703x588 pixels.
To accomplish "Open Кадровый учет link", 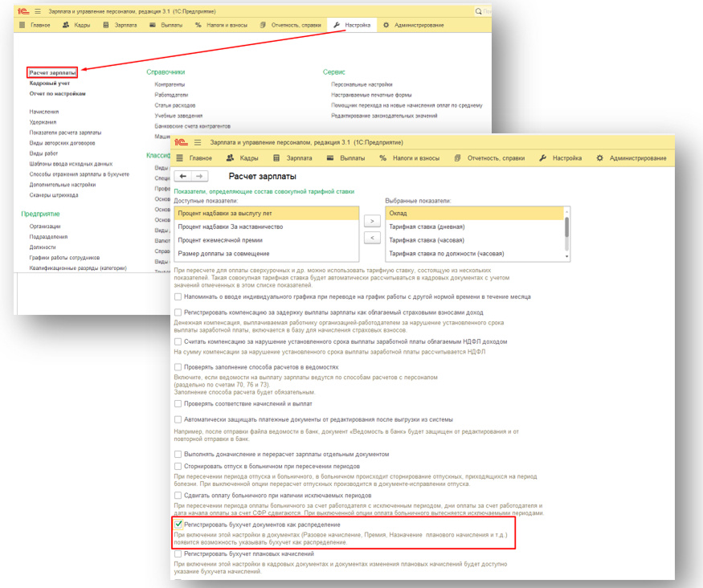I will pos(50,84).
